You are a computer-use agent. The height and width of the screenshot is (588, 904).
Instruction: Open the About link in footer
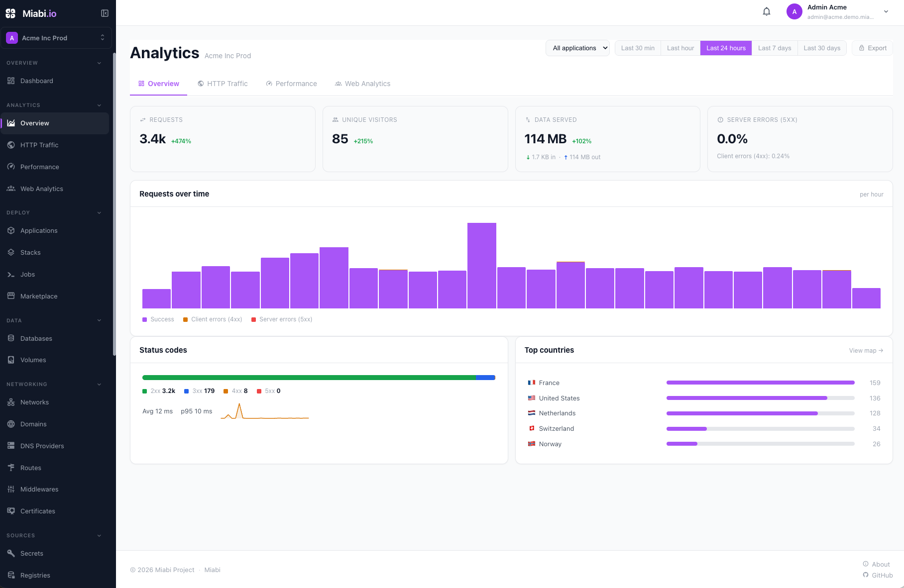click(876, 564)
